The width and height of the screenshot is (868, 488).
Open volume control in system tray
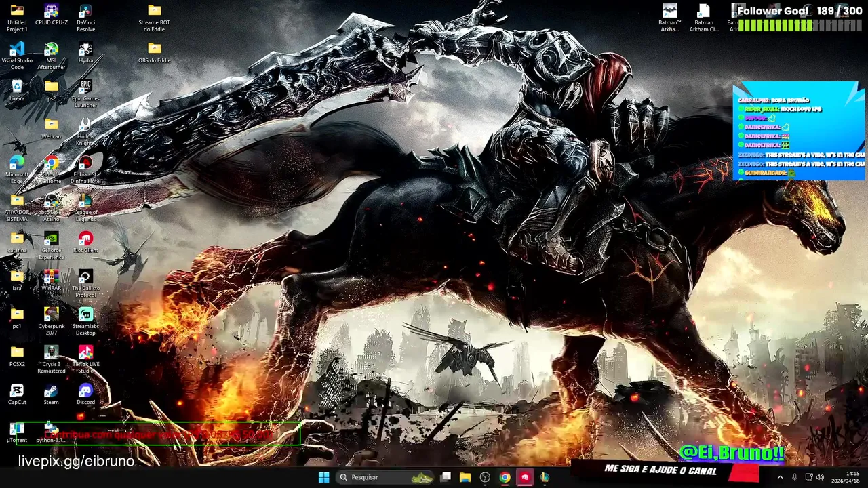pyautogui.click(x=821, y=477)
